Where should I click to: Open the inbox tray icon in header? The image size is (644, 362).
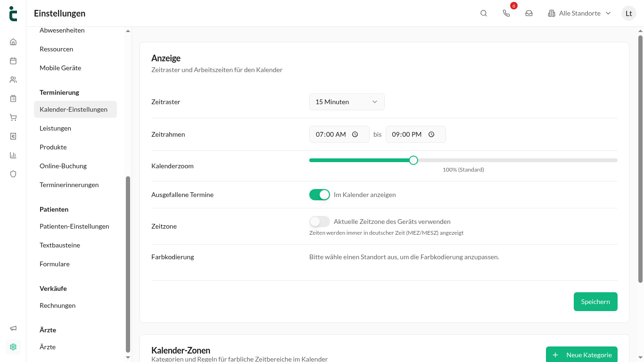[x=529, y=13]
